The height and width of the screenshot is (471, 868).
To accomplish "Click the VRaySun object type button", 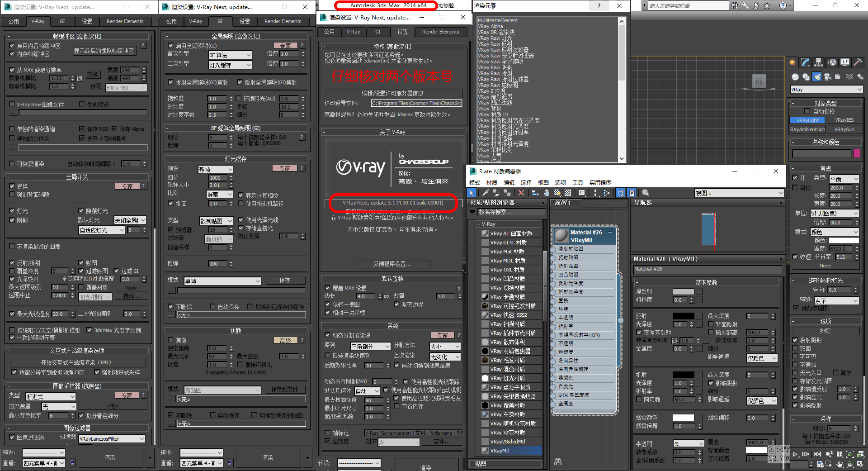I will pos(844,129).
